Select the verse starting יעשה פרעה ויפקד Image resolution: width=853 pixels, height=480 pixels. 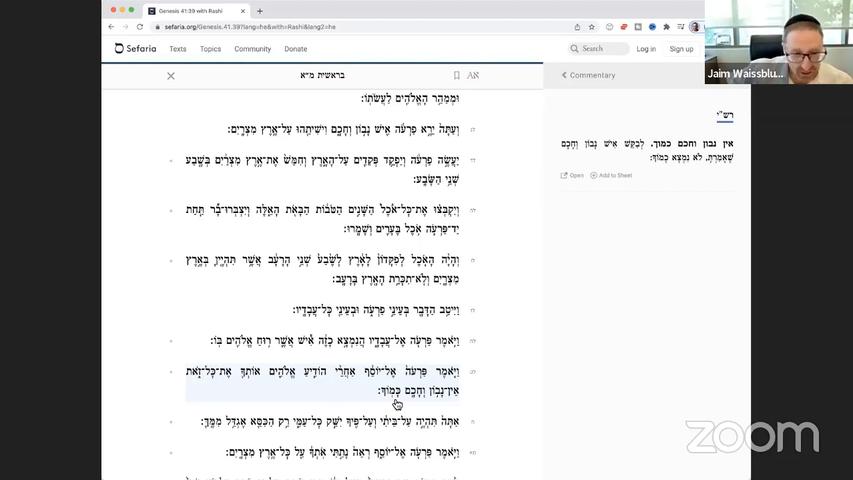(323, 169)
